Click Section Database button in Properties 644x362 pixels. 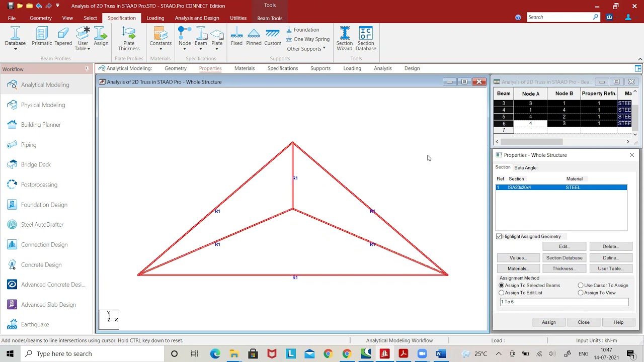565,258
